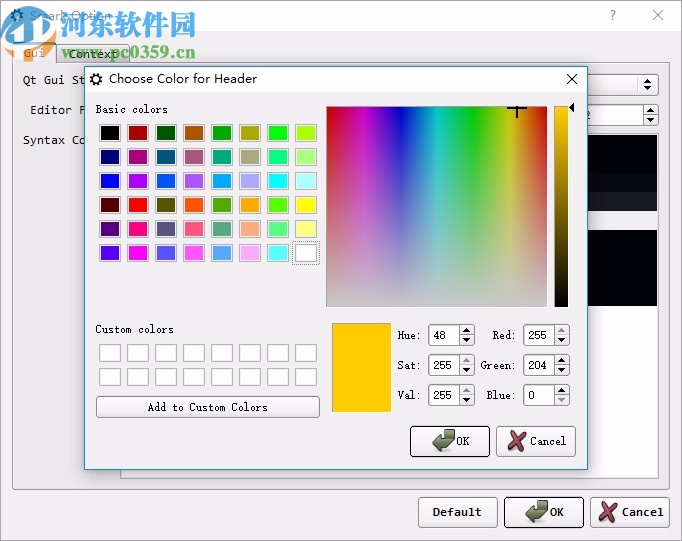This screenshot has height=541, width=682.
Task: Focus the Sat value field
Action: (444, 365)
